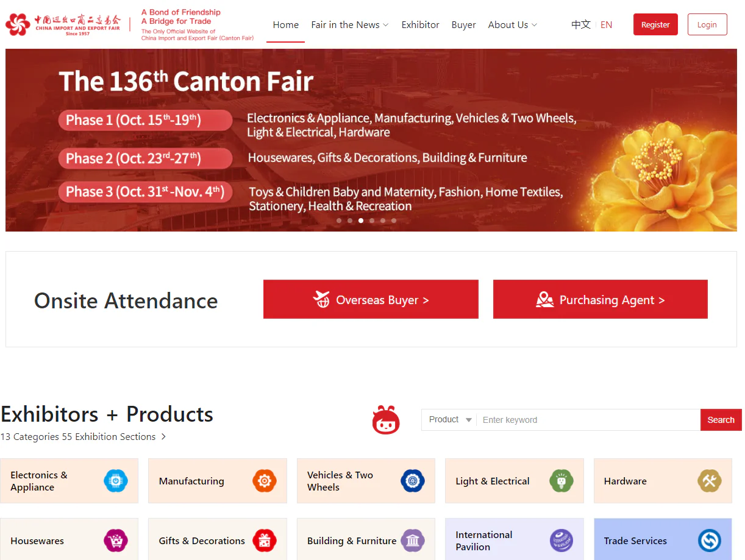The image size is (745, 560).
Task: Click the Hardware tools icon
Action: pyautogui.click(x=709, y=481)
